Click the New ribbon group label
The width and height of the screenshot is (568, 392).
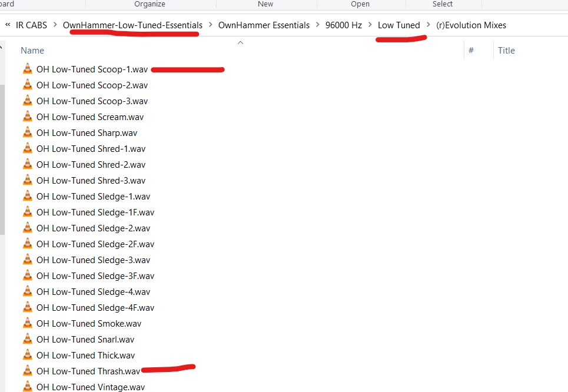click(x=265, y=4)
